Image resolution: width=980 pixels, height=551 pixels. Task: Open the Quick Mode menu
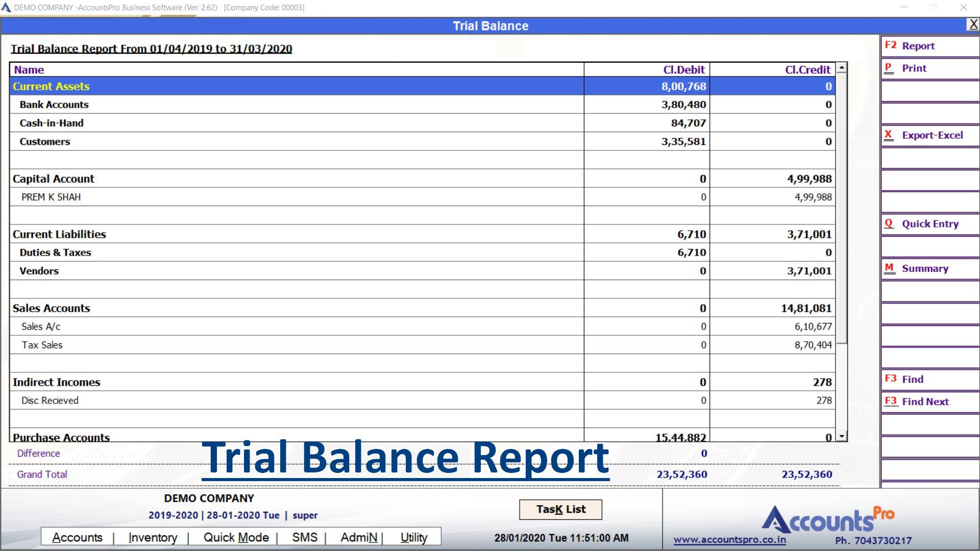236,538
